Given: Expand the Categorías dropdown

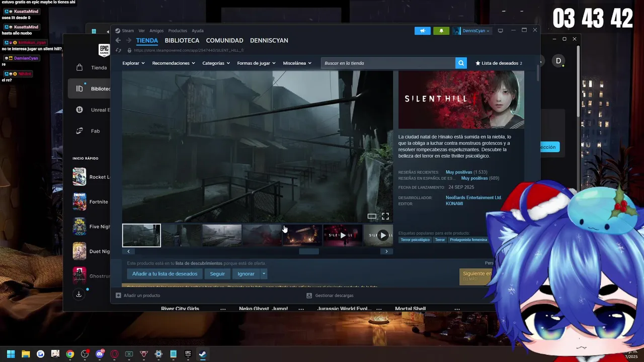Looking at the screenshot, I should pos(216,63).
